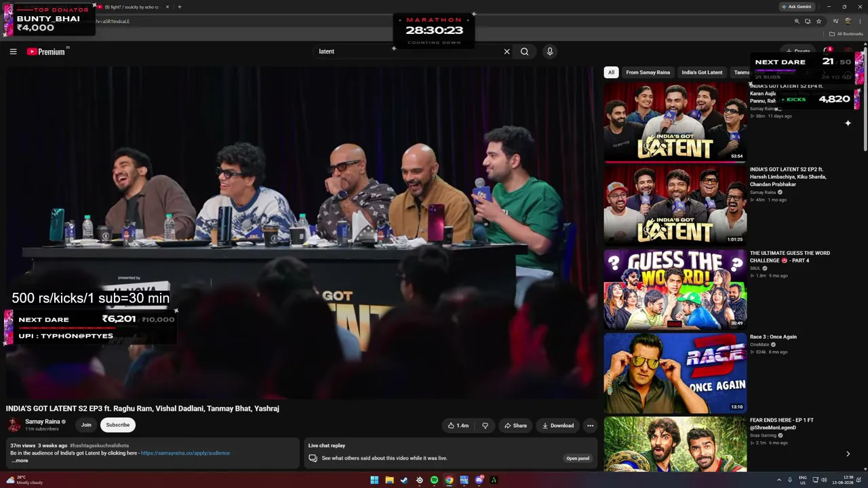Click the CineMate channel name

pos(759,345)
